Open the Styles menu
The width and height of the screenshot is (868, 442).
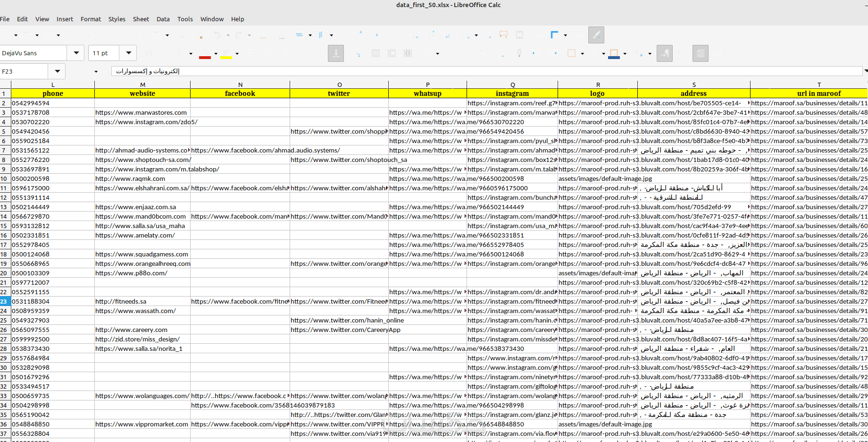point(117,19)
